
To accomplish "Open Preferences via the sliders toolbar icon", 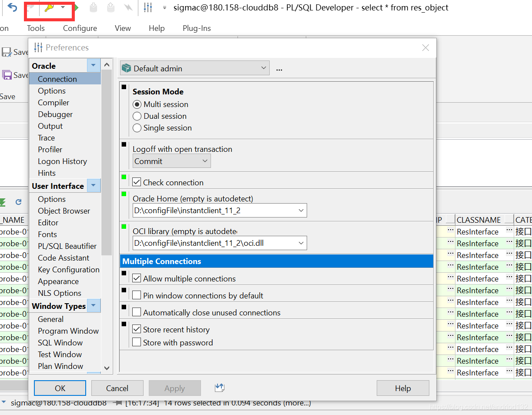I will point(148,7).
